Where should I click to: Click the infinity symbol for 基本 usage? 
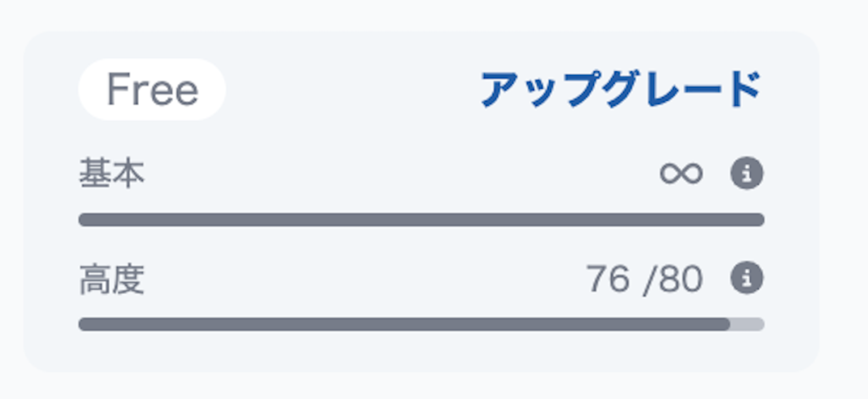pos(682,174)
